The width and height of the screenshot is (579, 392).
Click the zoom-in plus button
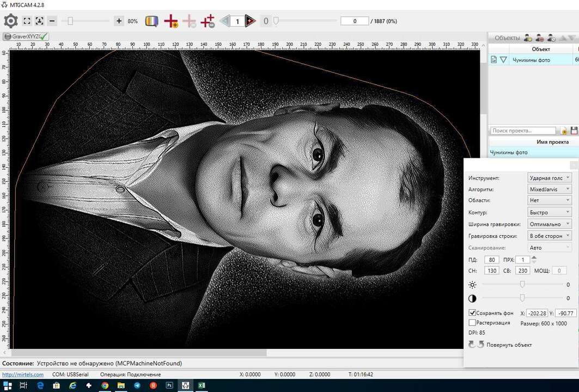pos(119,21)
